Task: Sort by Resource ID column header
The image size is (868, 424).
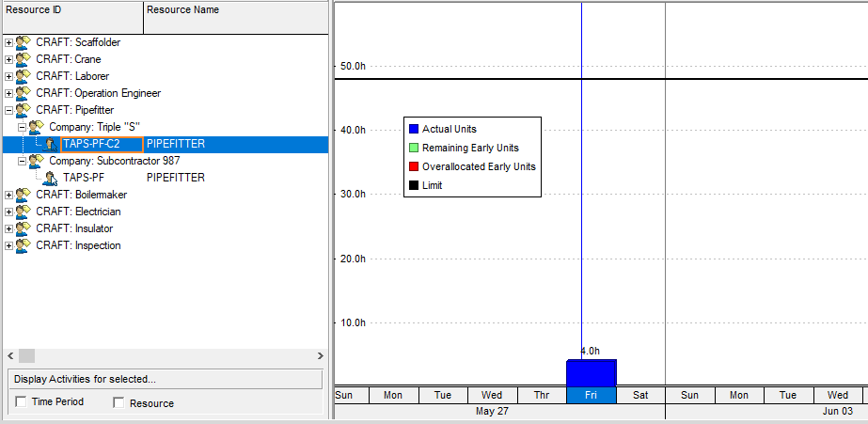Action: point(71,10)
